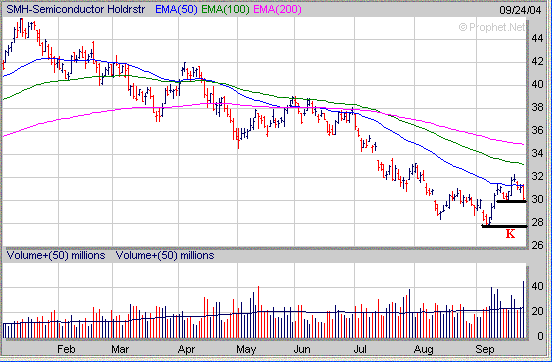The width and height of the screenshot is (552, 362).
Task: Select the EMA(100) legend label
Action: (225, 10)
